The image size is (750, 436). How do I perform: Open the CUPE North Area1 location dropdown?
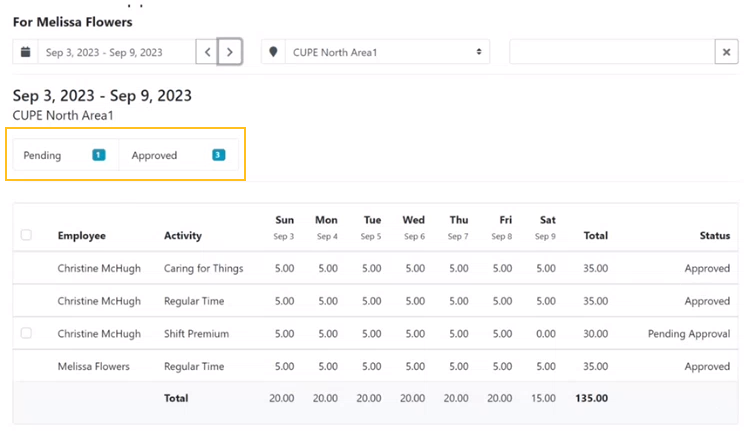[x=386, y=52]
